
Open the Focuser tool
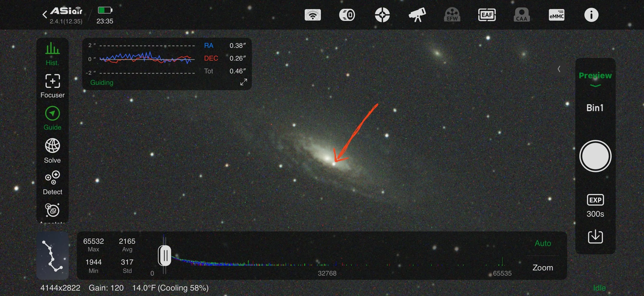pos(52,86)
